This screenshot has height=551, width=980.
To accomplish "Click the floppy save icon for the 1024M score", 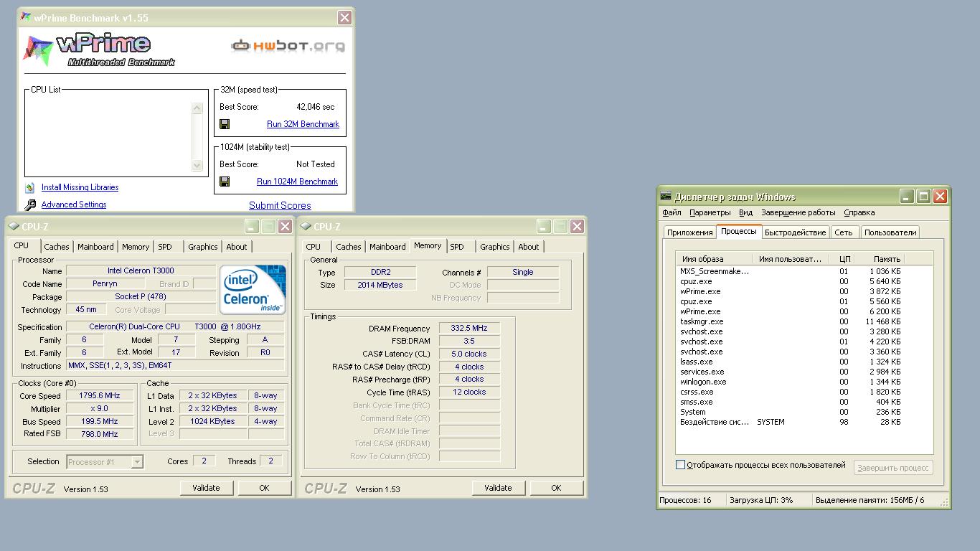I will (225, 182).
